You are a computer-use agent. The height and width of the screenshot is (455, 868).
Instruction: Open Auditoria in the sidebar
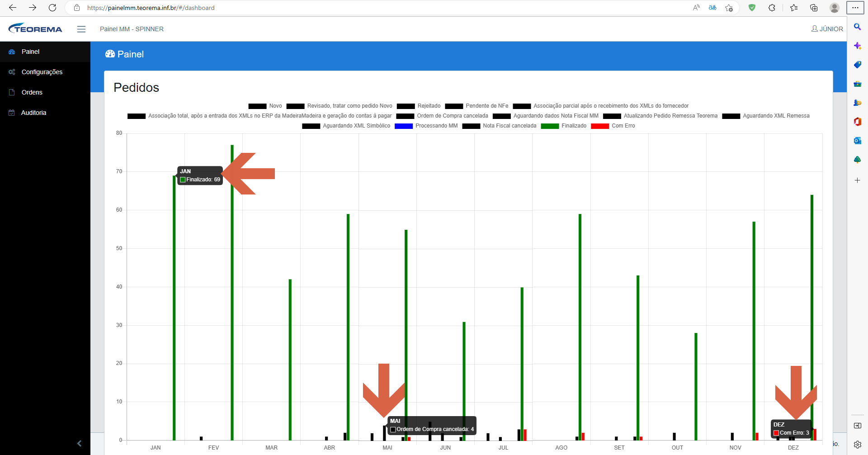point(45,113)
